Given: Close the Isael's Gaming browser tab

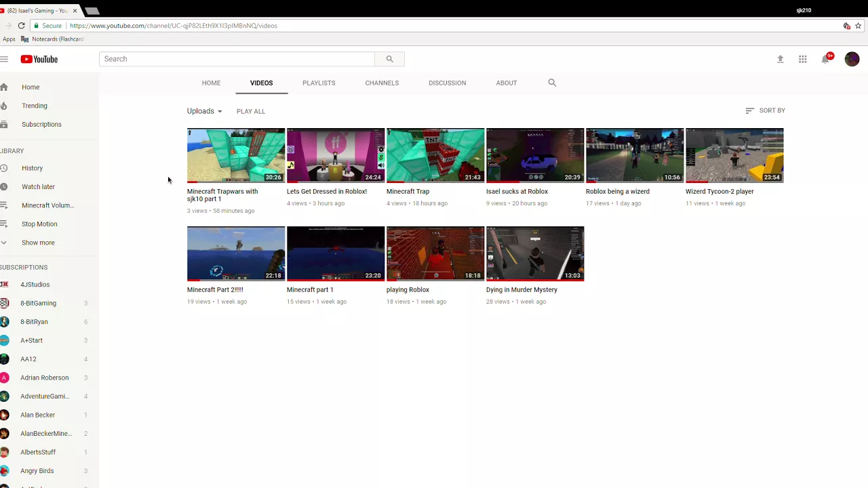Looking at the screenshot, I should [x=75, y=11].
